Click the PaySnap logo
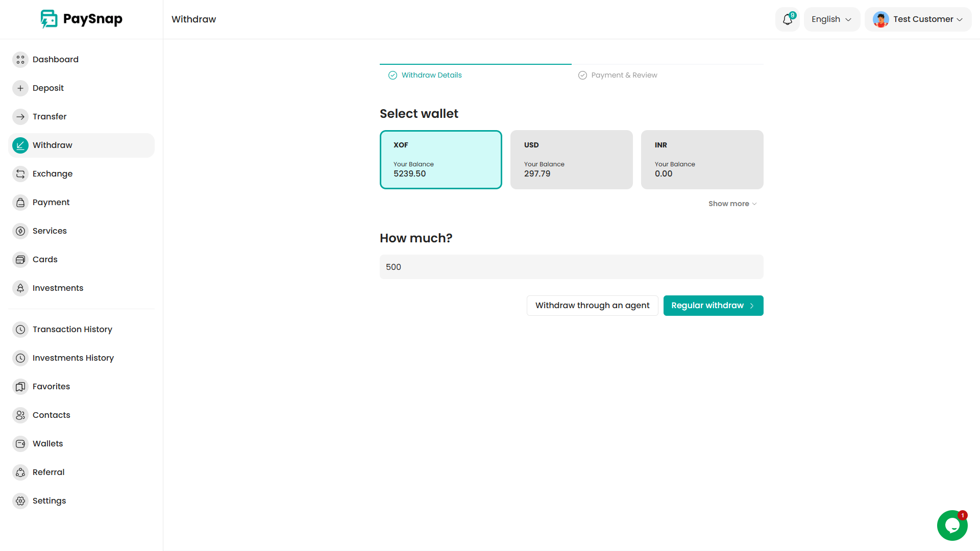Viewport: 980px width, 551px height. (82, 19)
